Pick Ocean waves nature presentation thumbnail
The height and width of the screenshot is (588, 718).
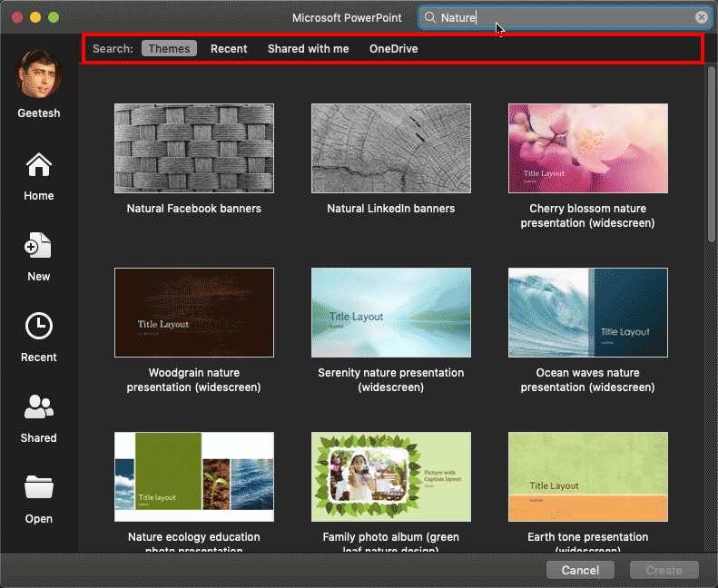587,312
